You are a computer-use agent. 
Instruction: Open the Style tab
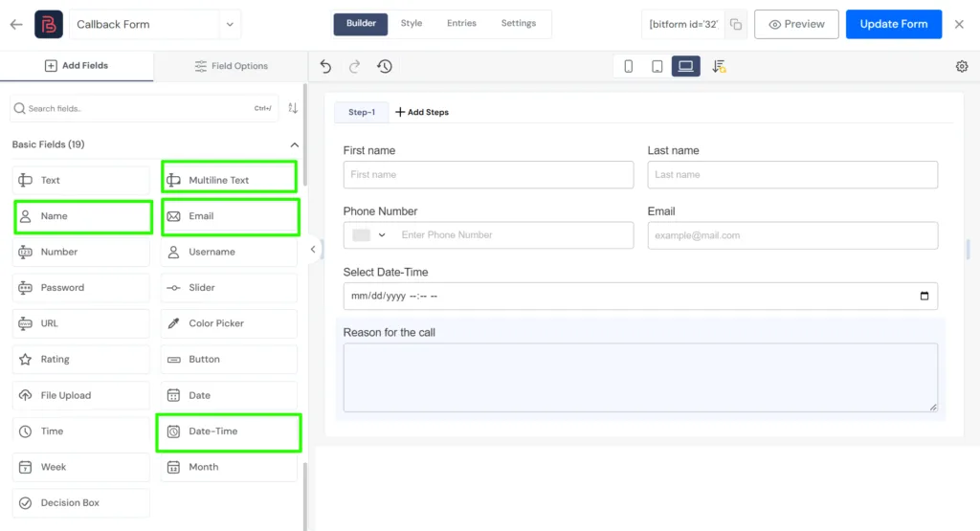(x=412, y=23)
